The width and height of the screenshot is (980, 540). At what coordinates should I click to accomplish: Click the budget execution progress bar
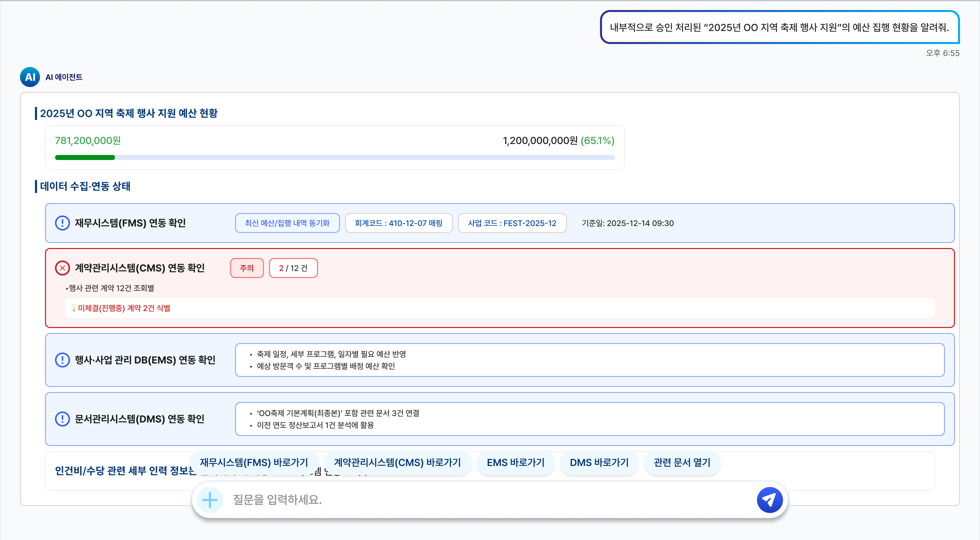click(335, 157)
